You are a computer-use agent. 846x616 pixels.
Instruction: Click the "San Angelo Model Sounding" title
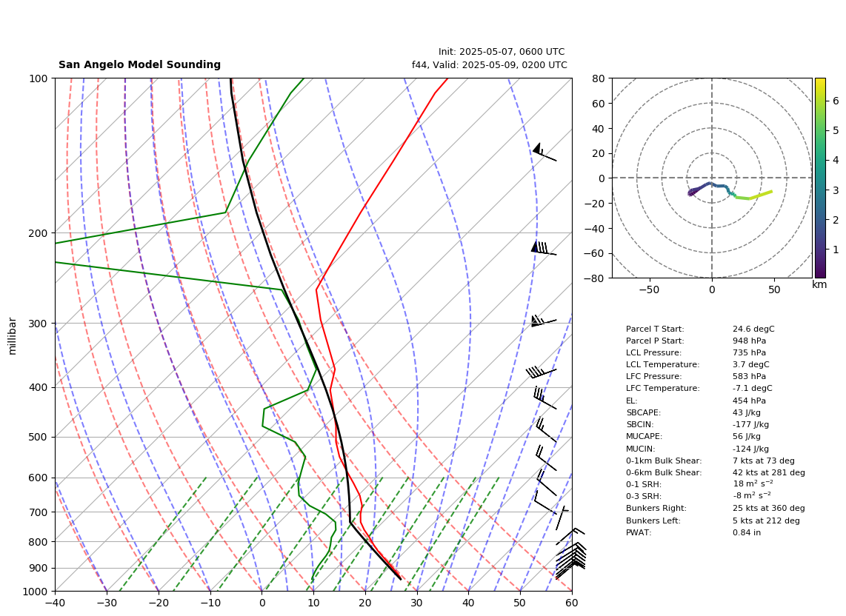[139, 64]
